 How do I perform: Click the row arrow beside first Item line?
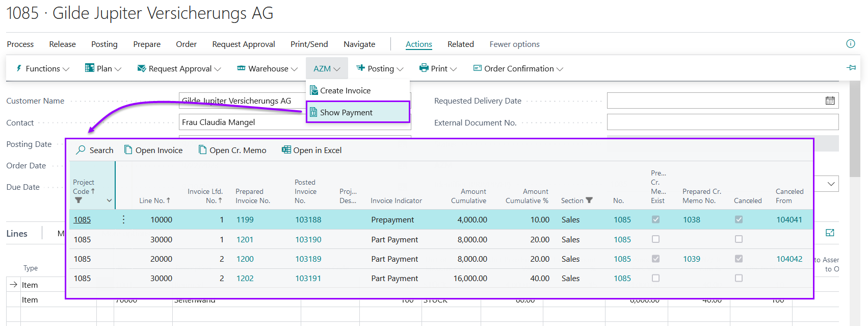pos(14,285)
